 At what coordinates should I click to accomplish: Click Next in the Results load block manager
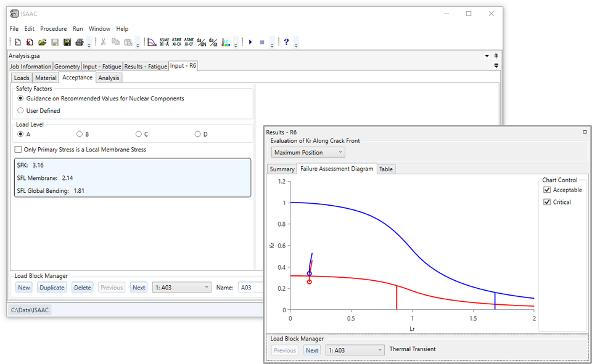tap(312, 350)
